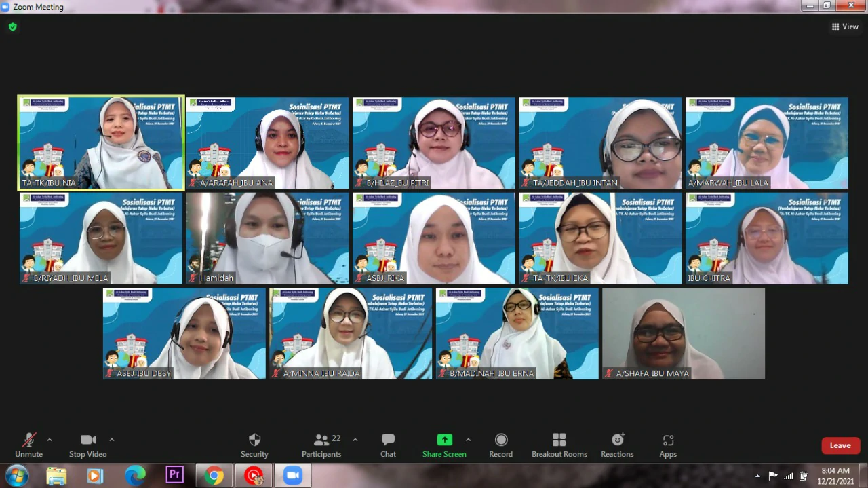Select the TA-TK/IBU NIA video tile
The image size is (868, 488).
point(101,143)
